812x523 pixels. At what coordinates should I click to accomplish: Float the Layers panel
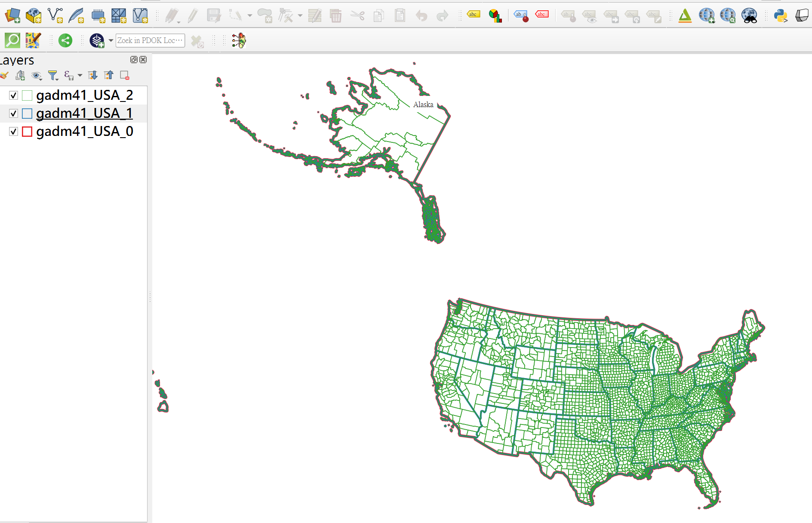(134, 60)
